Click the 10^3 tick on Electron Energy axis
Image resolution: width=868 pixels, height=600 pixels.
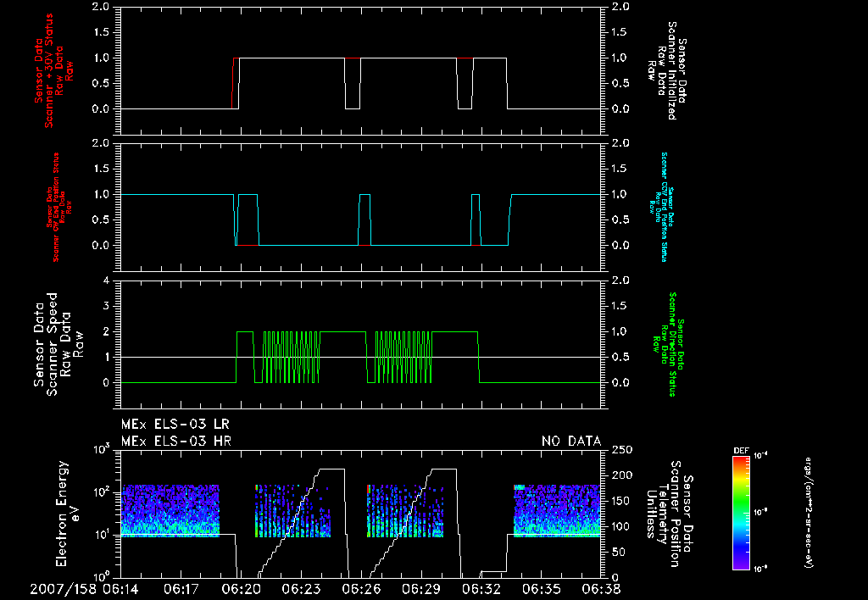[x=101, y=450]
